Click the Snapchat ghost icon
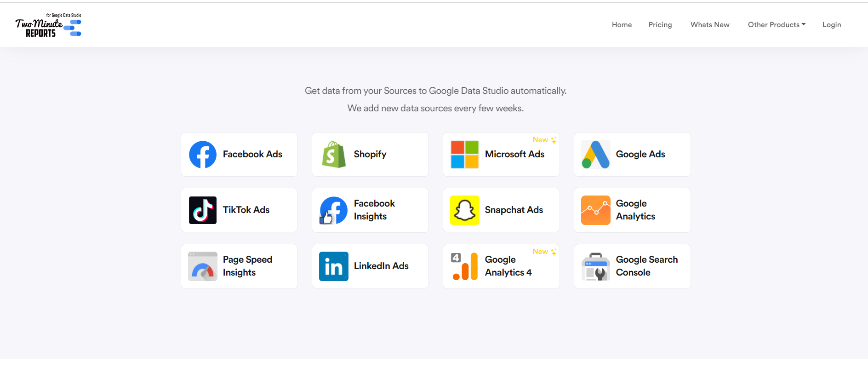868x380 pixels. pyautogui.click(x=465, y=210)
